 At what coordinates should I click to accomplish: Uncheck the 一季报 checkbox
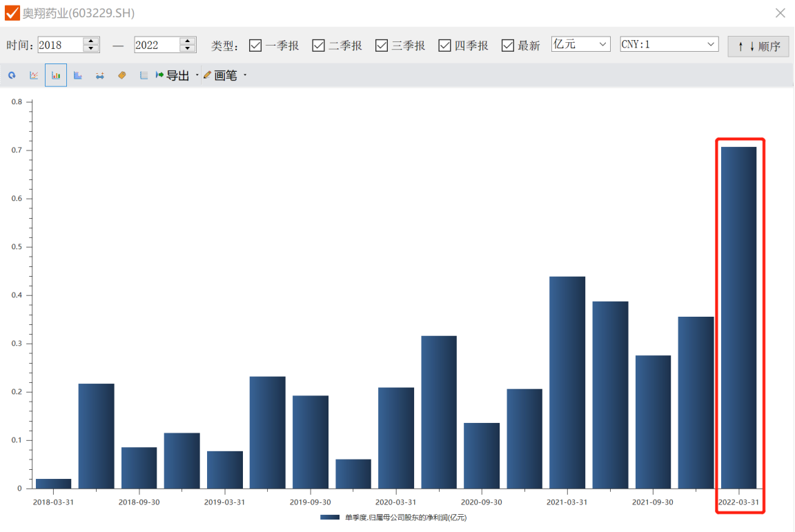pos(255,46)
